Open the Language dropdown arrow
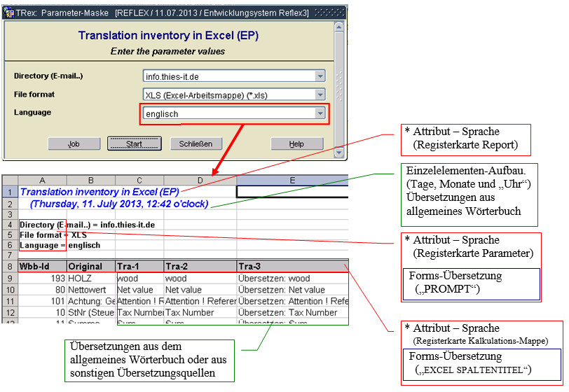This screenshot has width=569, height=392. click(320, 113)
